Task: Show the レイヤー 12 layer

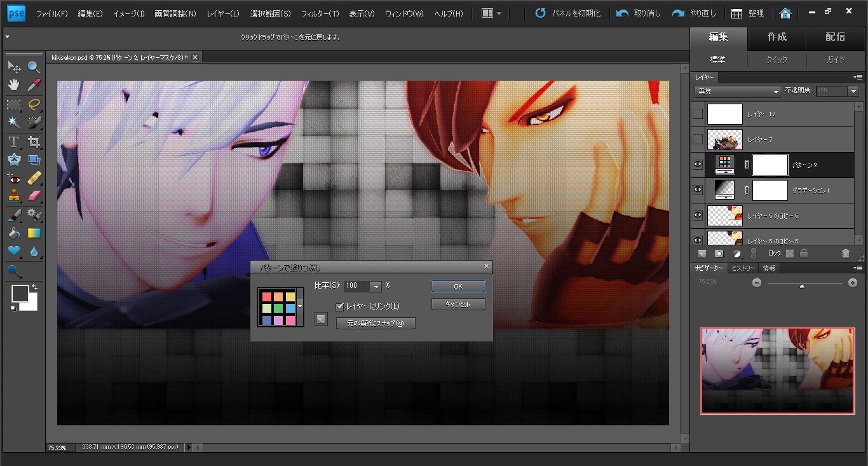Action: pos(698,114)
